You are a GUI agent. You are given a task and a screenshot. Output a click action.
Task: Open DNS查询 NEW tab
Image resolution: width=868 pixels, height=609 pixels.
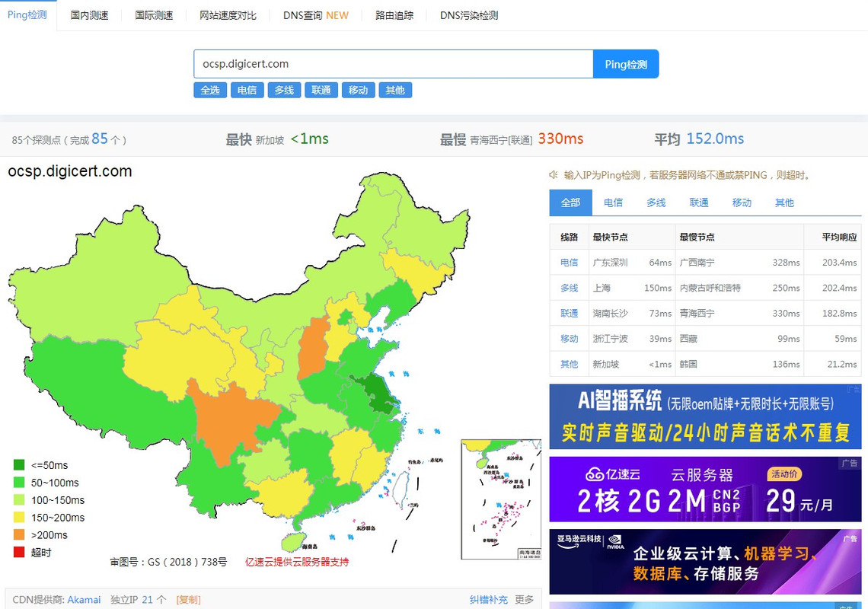[x=315, y=15]
